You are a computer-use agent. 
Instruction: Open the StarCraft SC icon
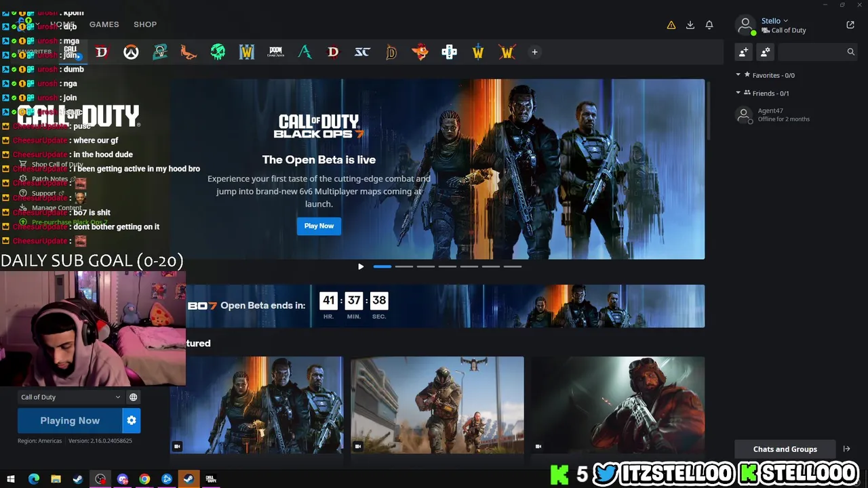pos(362,52)
